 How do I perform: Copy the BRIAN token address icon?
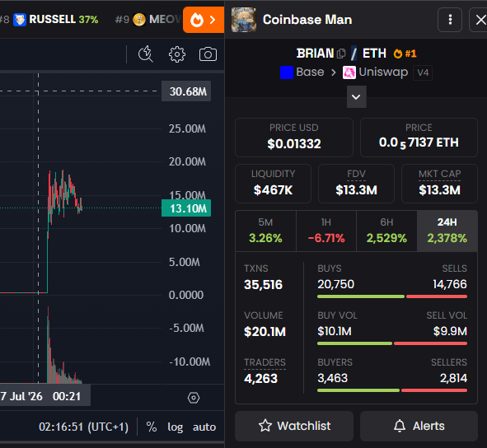[x=341, y=54]
